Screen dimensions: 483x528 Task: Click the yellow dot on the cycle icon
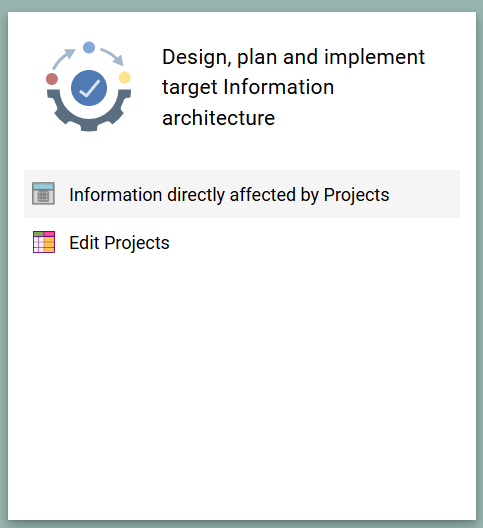coord(125,77)
